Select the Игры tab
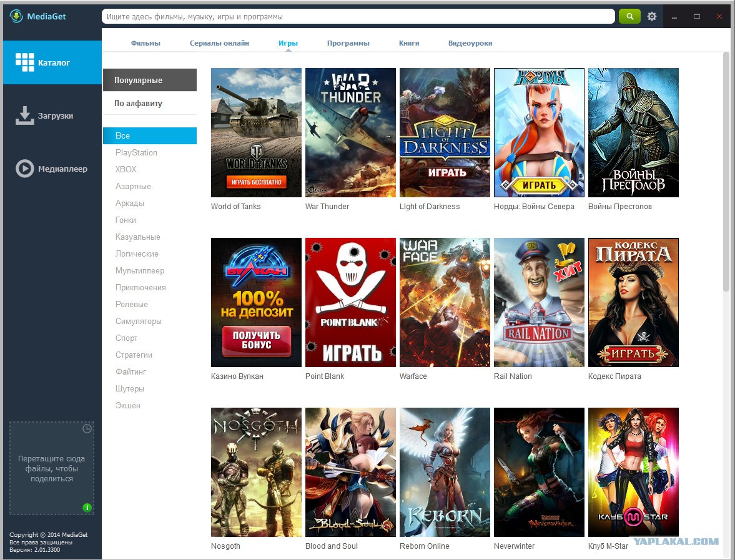735x560 pixels. coord(288,43)
